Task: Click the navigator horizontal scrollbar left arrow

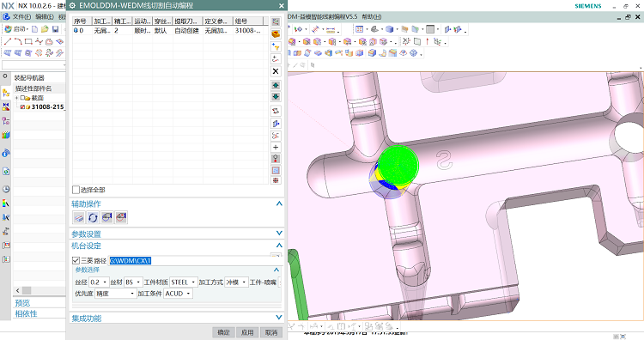Action: (17, 290)
